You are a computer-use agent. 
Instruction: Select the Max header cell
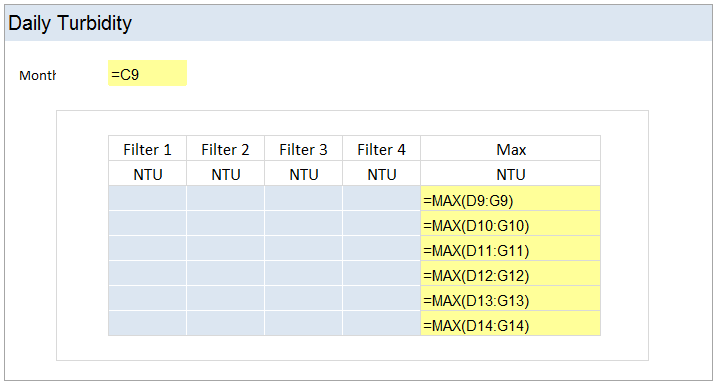(x=511, y=148)
